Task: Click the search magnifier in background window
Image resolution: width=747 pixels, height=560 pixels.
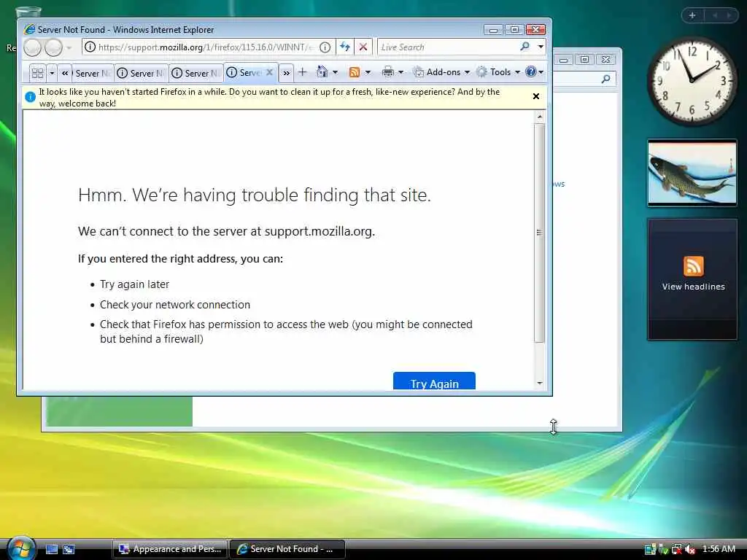Action: (x=605, y=79)
